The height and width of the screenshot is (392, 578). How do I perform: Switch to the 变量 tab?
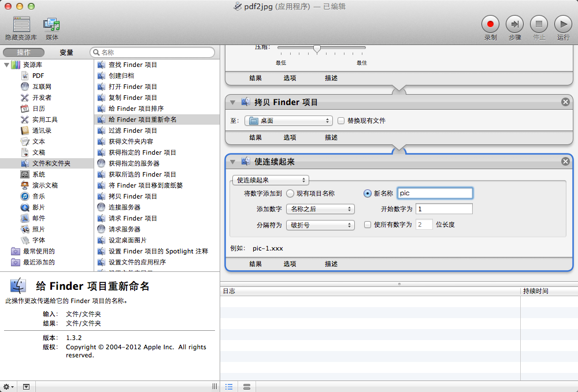point(66,53)
